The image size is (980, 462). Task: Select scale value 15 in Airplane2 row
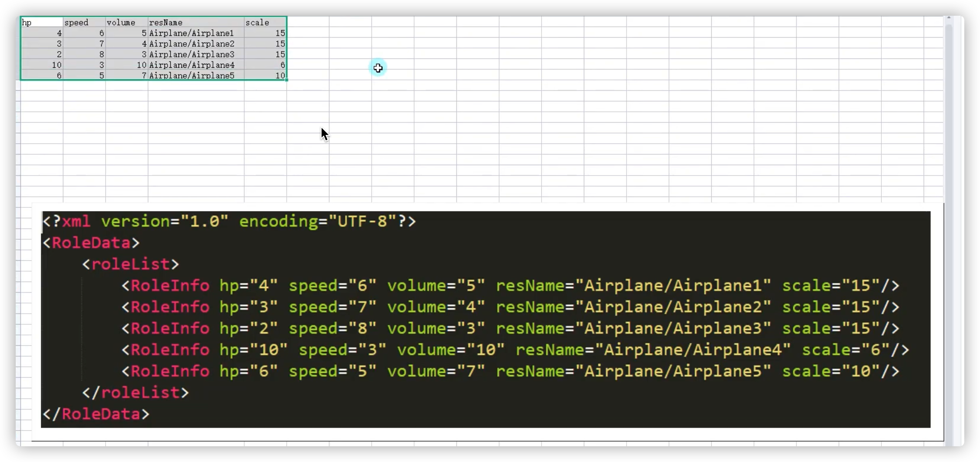265,44
